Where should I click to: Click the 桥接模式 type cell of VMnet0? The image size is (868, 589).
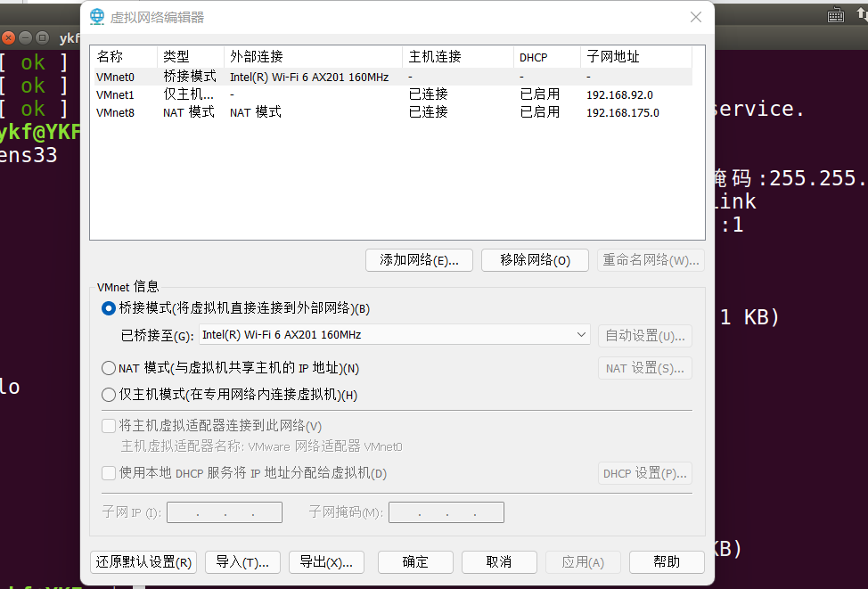coord(189,77)
